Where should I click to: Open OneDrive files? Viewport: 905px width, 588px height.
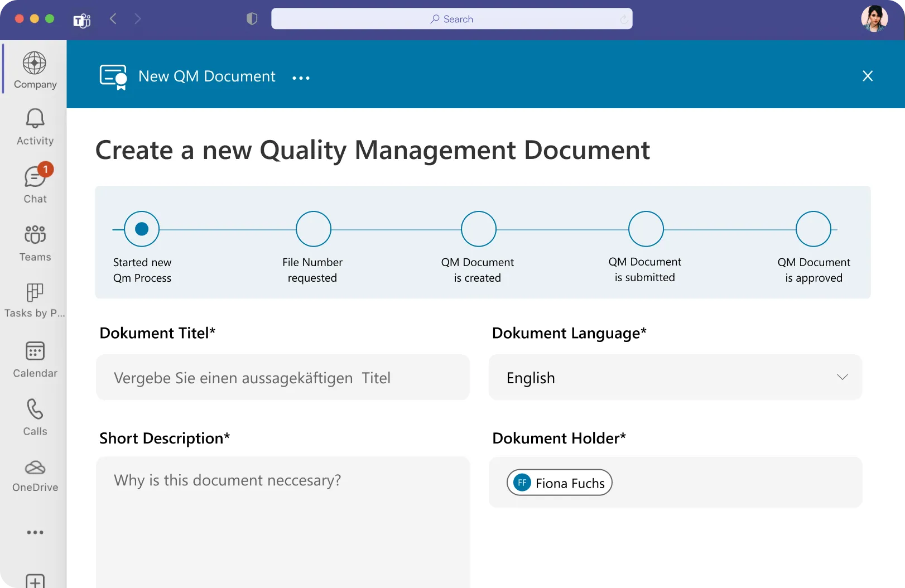(x=35, y=474)
